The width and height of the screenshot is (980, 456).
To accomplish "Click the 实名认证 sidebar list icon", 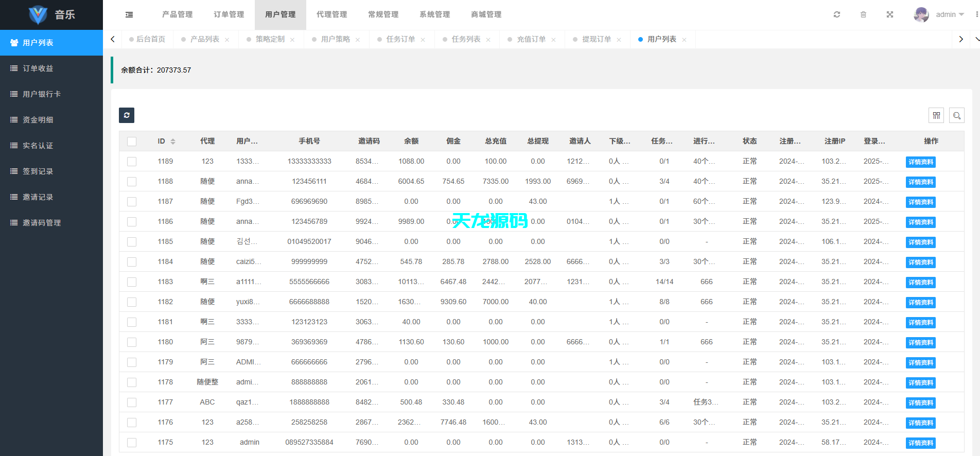I will (14, 146).
